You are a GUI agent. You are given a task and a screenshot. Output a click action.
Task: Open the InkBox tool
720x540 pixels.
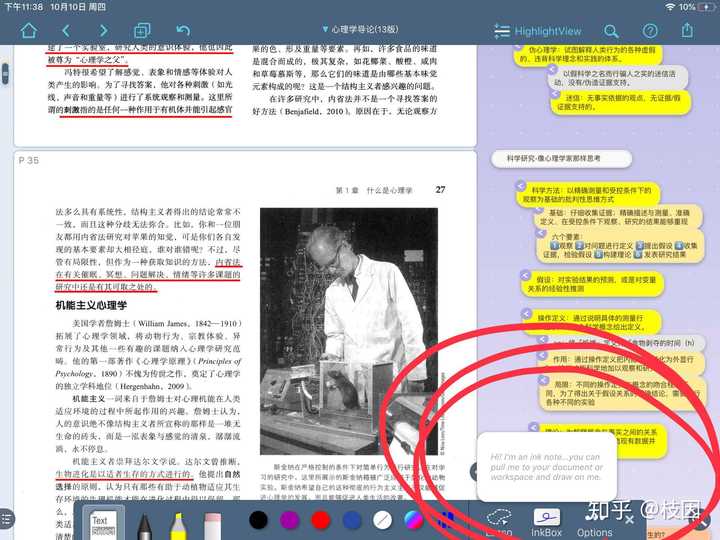[x=546, y=523]
